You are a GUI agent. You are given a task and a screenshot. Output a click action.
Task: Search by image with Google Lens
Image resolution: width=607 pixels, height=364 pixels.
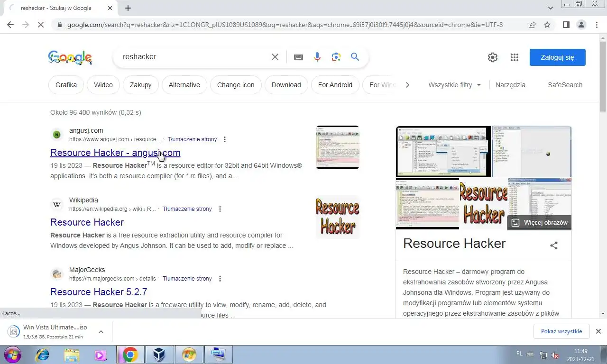coord(336,57)
